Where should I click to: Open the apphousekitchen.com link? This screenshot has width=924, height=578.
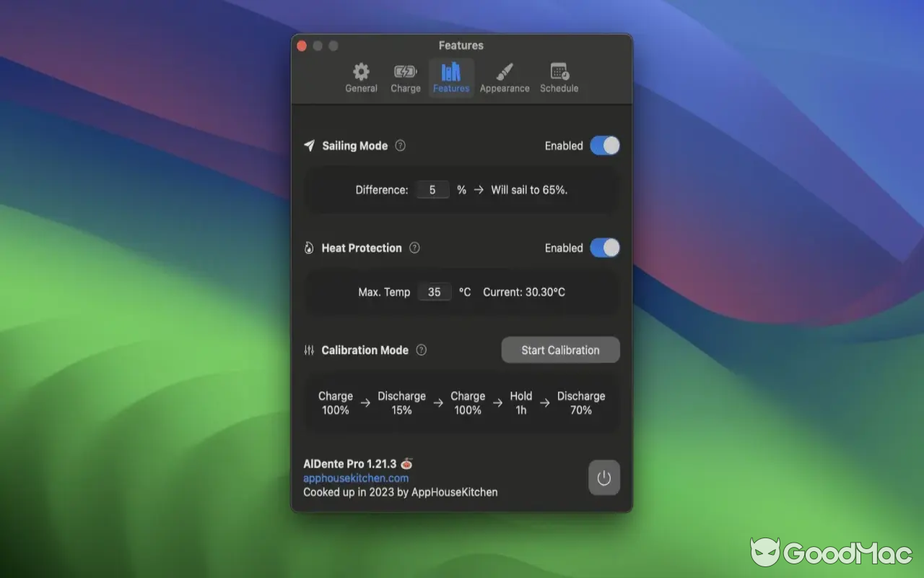pos(355,478)
